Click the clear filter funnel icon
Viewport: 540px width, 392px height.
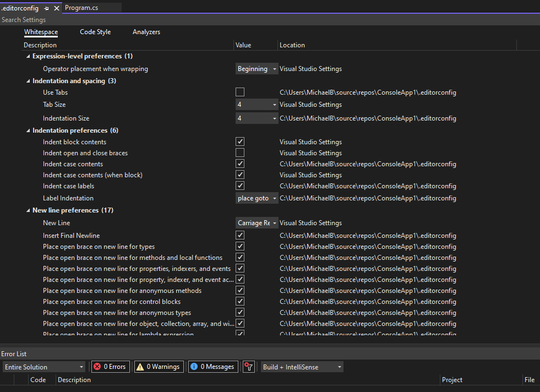click(249, 367)
